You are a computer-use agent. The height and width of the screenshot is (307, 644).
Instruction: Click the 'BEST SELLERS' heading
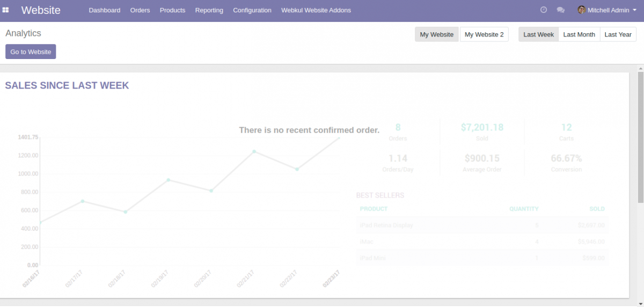[x=380, y=195]
